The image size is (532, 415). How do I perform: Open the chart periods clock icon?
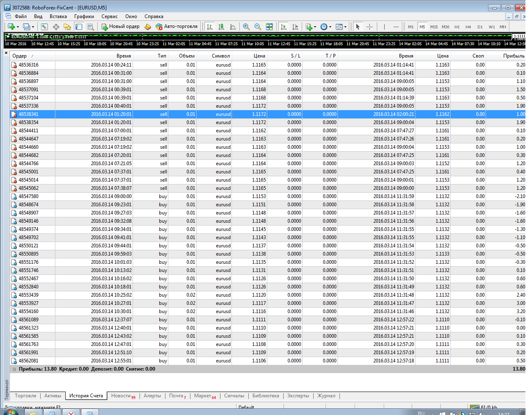324,27
